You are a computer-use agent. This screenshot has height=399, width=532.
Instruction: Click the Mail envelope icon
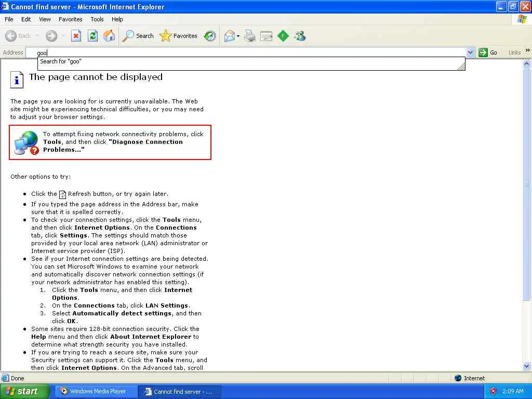230,36
